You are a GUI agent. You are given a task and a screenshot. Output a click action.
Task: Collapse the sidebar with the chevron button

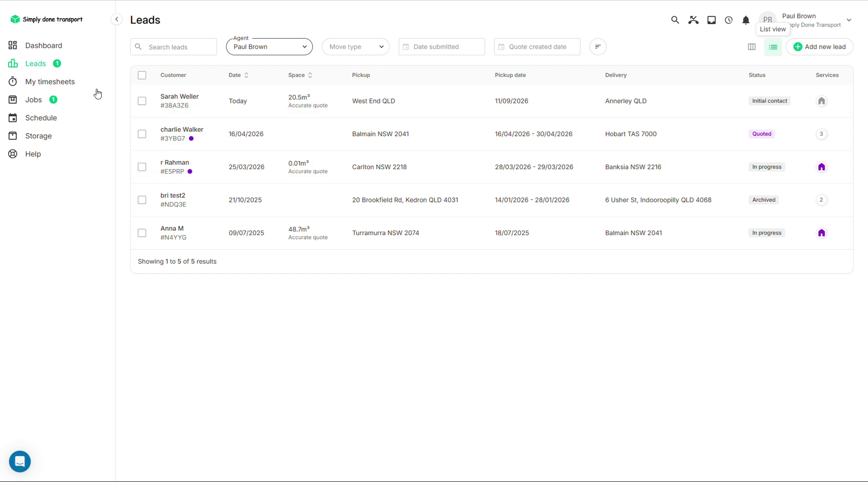click(x=117, y=20)
